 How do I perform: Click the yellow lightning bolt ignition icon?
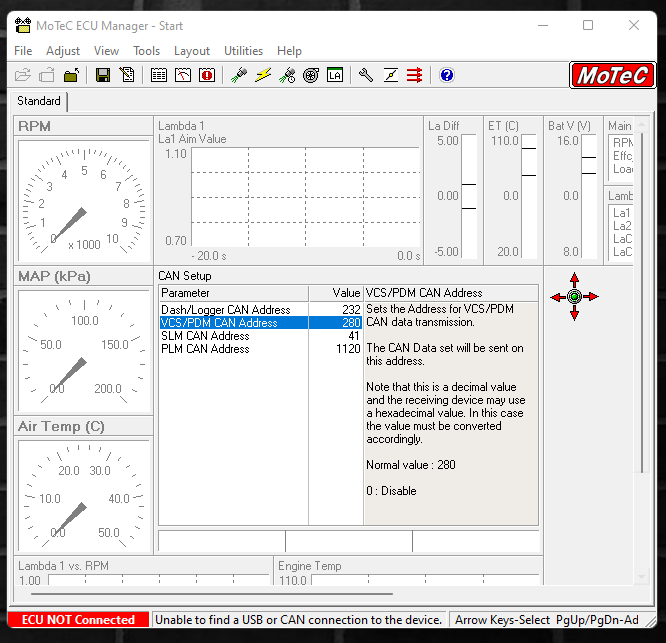click(263, 75)
